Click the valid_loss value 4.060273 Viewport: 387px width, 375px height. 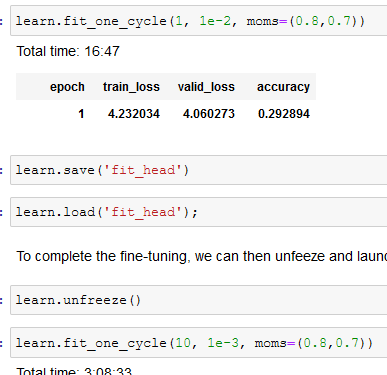(x=209, y=114)
